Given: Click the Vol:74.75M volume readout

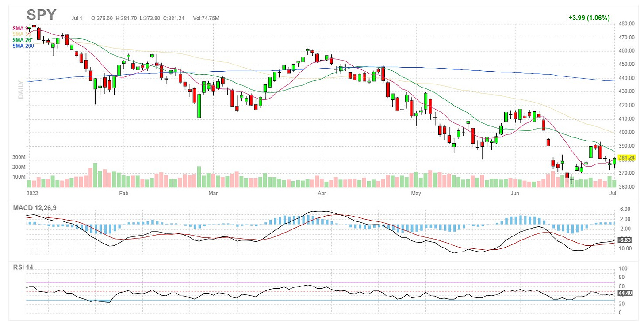Looking at the screenshot, I should (x=206, y=18).
